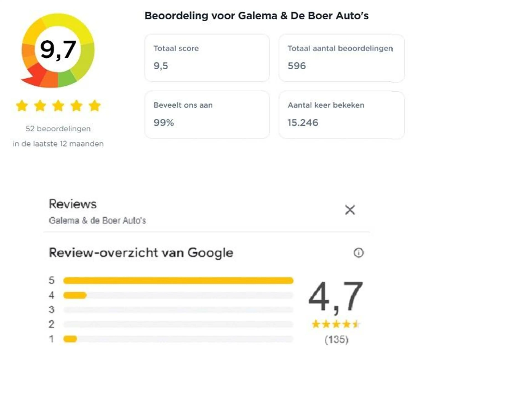
Task: Open the Aantal keer bekeken card
Action: click(x=342, y=115)
